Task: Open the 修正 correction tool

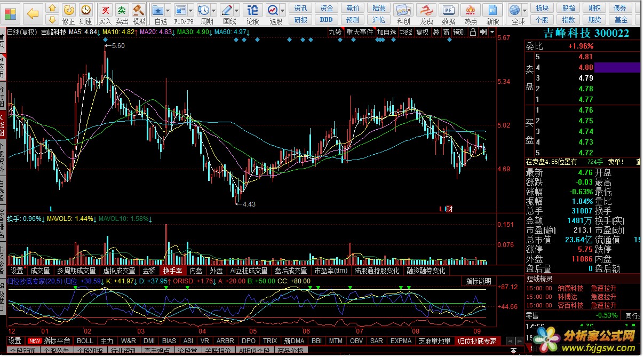Action: [69, 14]
